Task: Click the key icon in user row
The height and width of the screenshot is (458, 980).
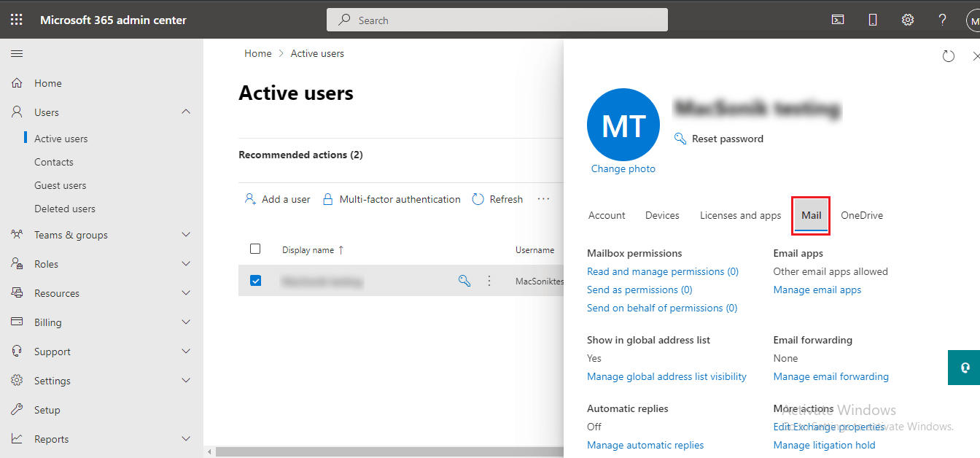Action: click(x=464, y=281)
